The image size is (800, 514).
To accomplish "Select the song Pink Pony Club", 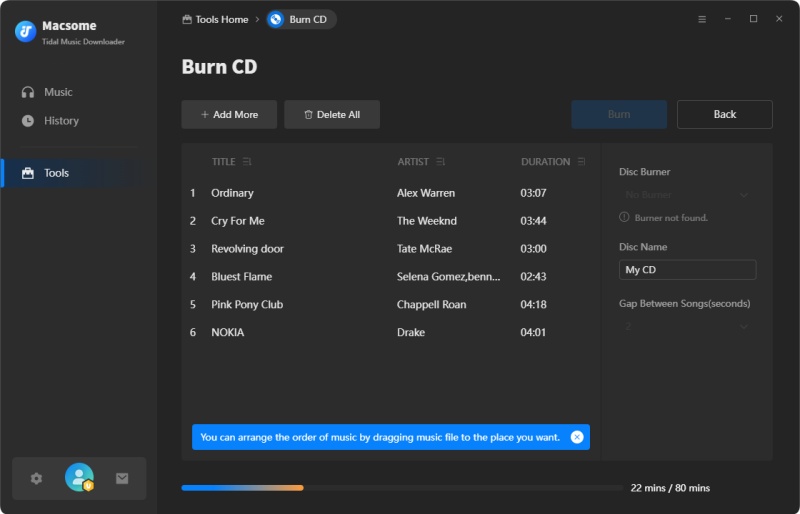I will 247,305.
